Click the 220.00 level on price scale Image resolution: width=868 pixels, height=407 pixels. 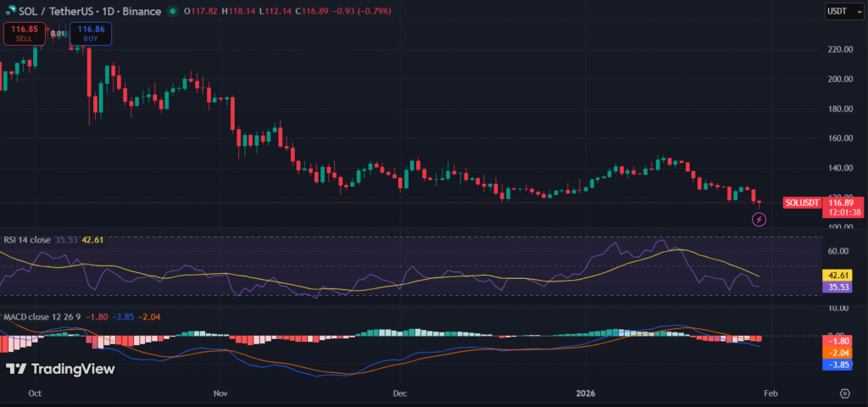point(839,49)
